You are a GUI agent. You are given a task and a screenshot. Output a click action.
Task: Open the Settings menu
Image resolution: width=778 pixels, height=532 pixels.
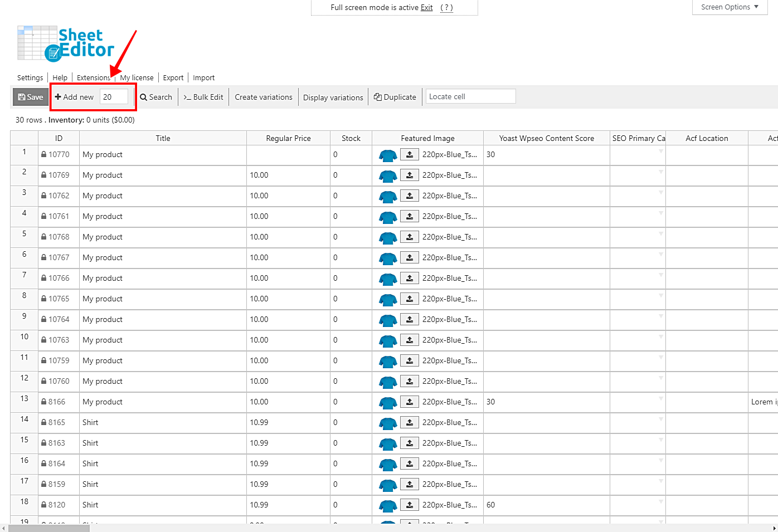coord(30,78)
